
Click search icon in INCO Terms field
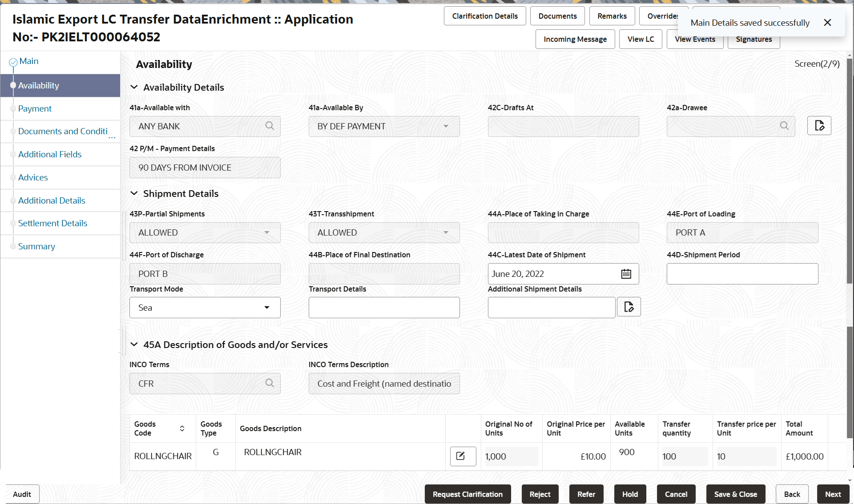point(270,383)
